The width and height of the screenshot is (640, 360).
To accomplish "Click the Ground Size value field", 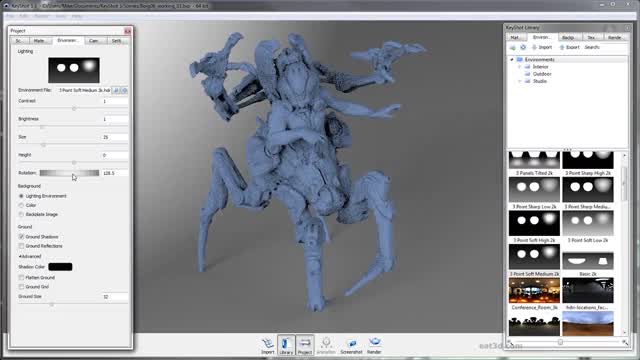I will (114, 297).
